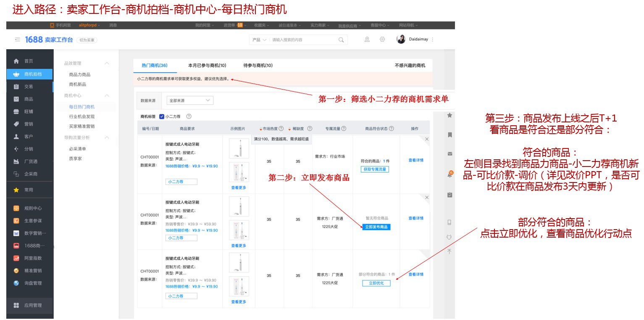Open the 全部来源 data source dropdown

190,101
